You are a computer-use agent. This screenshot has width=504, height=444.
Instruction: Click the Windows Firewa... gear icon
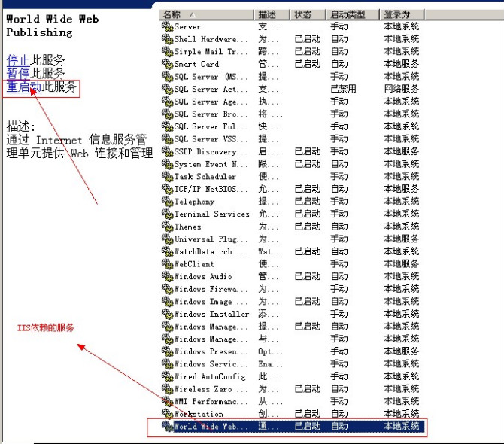[x=167, y=289]
